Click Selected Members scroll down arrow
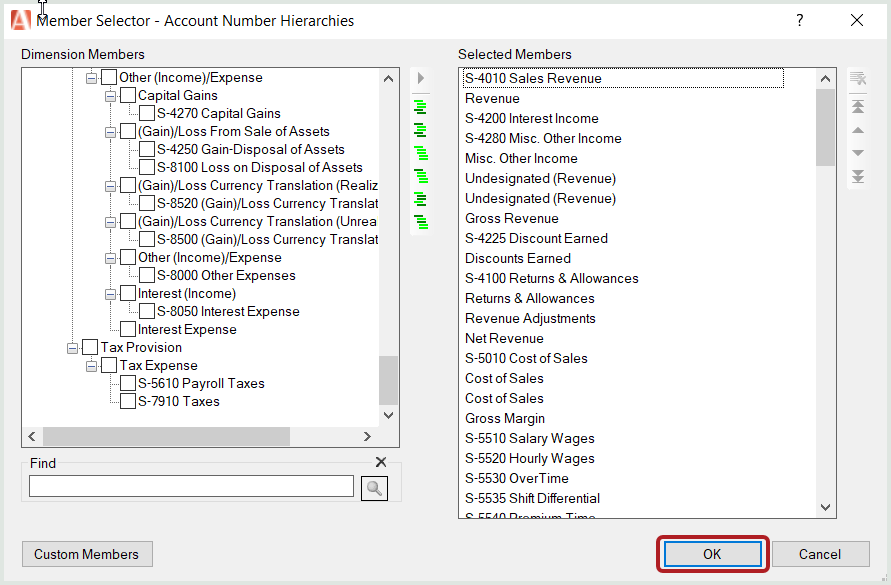Screen dimensions: 891x585 click(826, 507)
